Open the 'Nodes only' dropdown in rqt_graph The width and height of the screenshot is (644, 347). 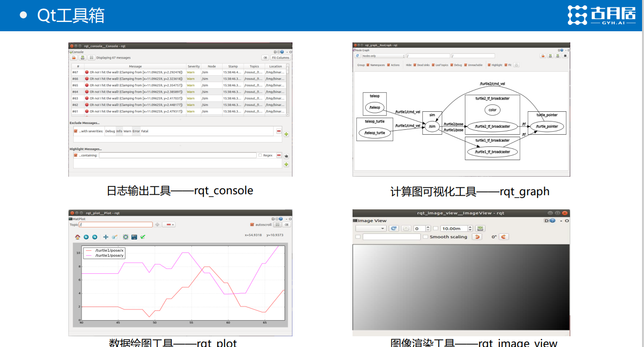[383, 56]
